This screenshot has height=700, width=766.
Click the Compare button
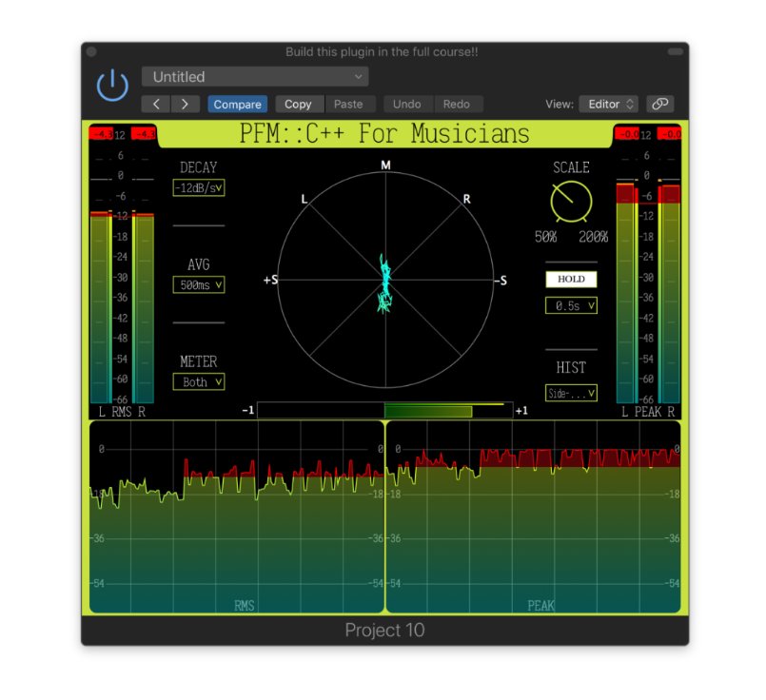[238, 104]
